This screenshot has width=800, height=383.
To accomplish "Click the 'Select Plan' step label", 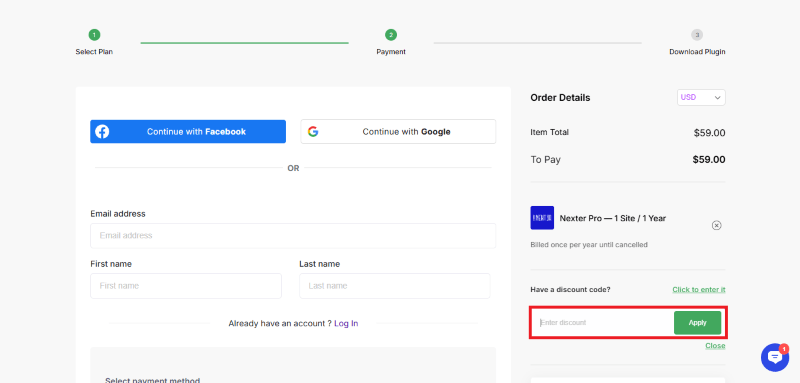I will click(94, 52).
